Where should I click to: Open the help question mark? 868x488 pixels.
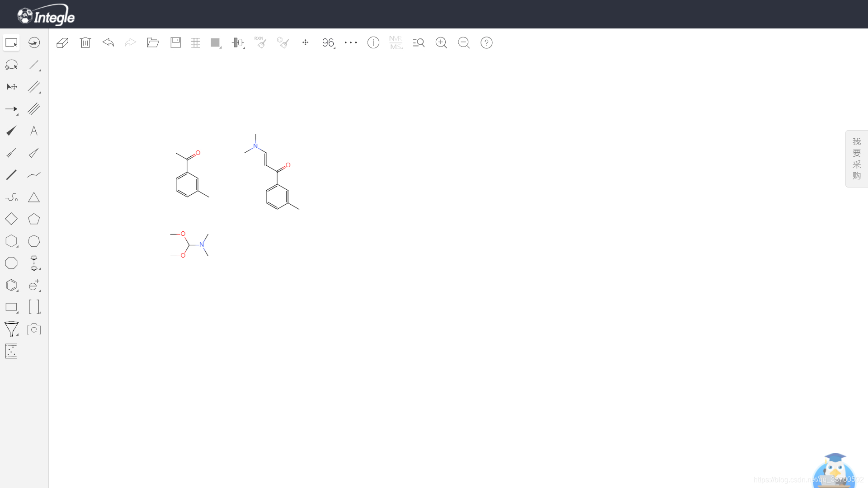(x=486, y=43)
